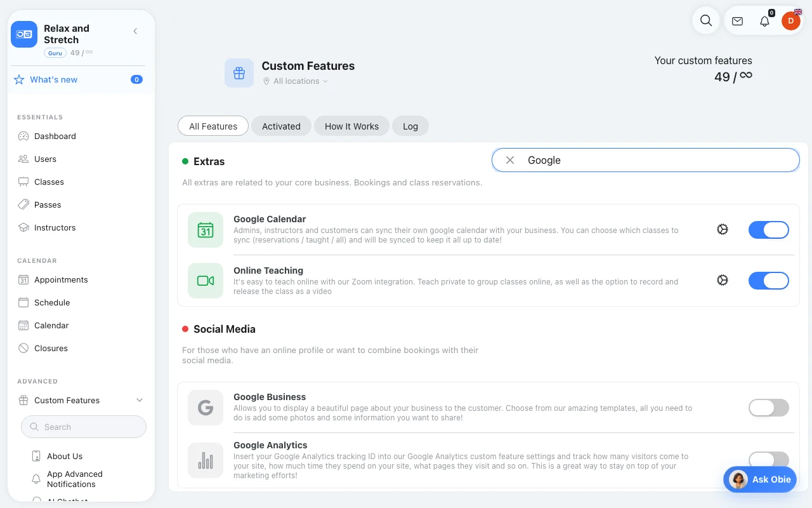Open the global search magnifier

[x=706, y=20]
